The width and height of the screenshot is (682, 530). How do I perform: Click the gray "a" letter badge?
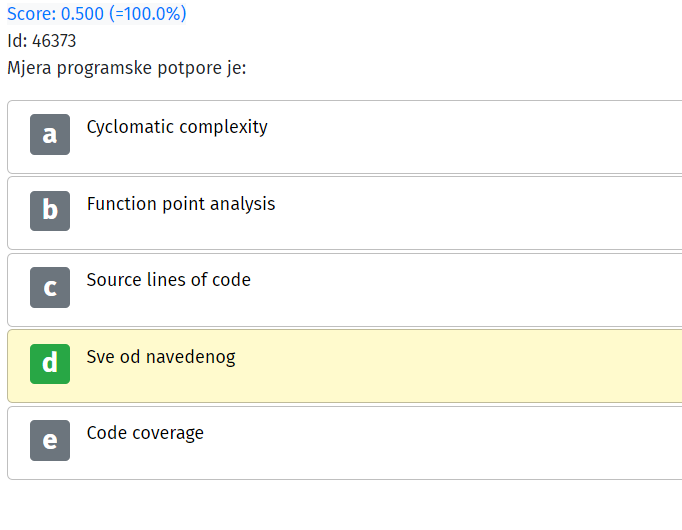pos(50,134)
